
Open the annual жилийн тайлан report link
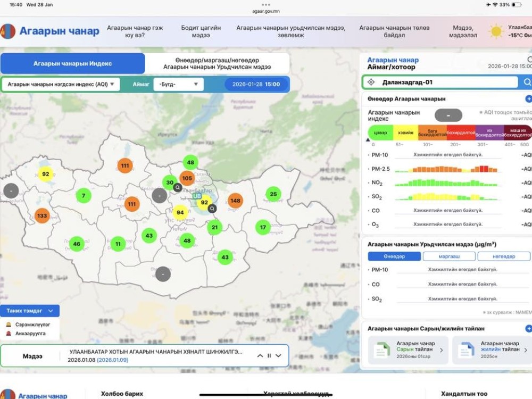click(500, 350)
